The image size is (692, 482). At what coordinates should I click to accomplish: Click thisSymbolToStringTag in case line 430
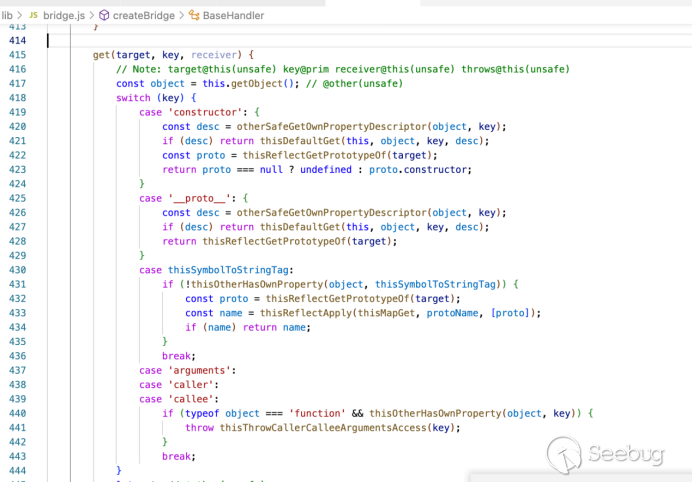tap(228, 270)
